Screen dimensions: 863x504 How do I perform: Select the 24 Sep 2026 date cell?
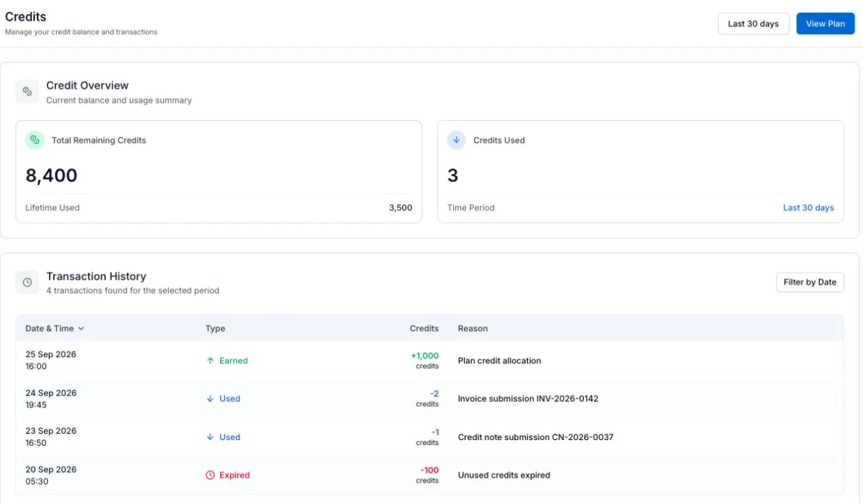tap(50, 399)
